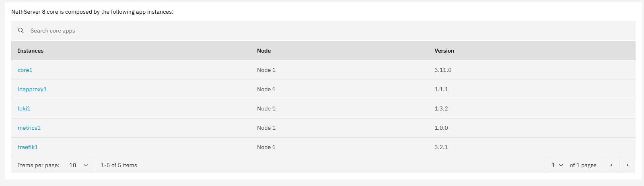Click the 1-5 of 5 items text
The width and height of the screenshot is (644, 186).
[119, 165]
